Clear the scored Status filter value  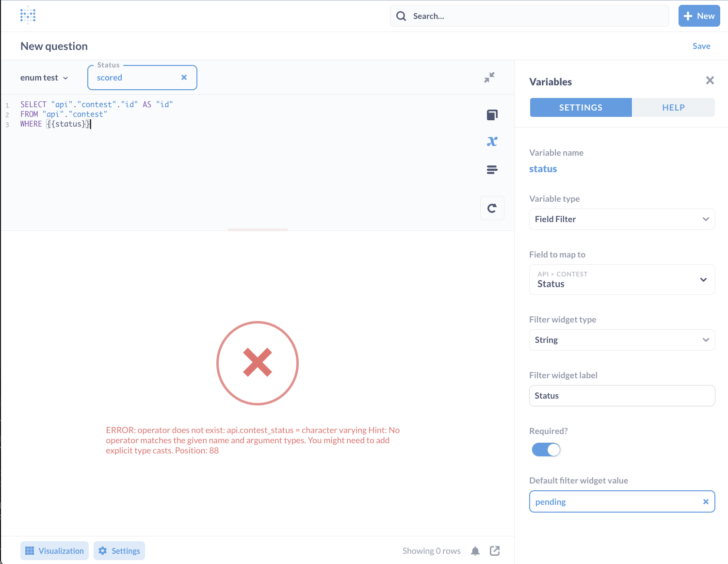184,77
